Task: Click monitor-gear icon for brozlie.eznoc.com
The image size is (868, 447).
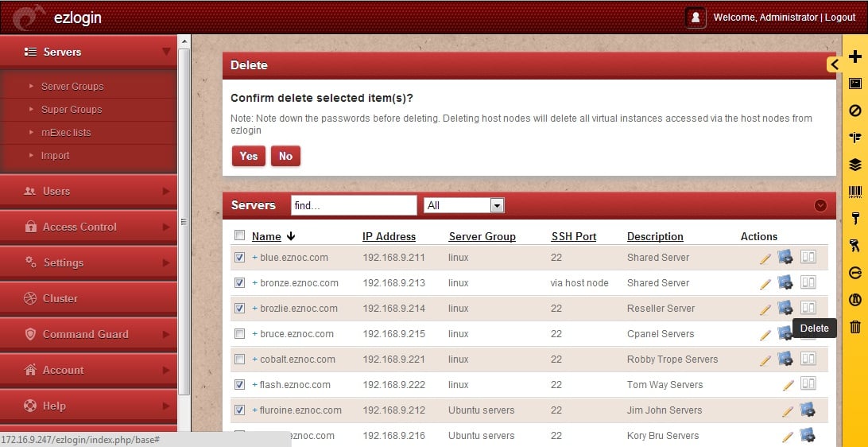Action: tap(785, 308)
